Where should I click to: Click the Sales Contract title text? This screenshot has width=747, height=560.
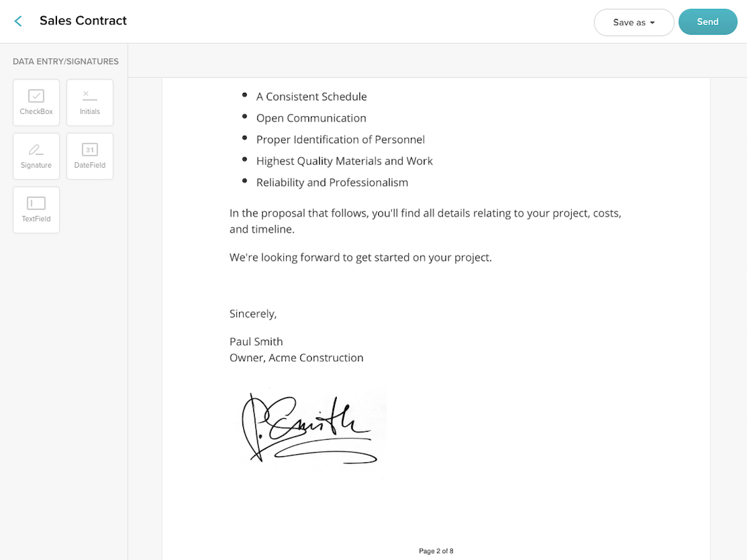83,20
